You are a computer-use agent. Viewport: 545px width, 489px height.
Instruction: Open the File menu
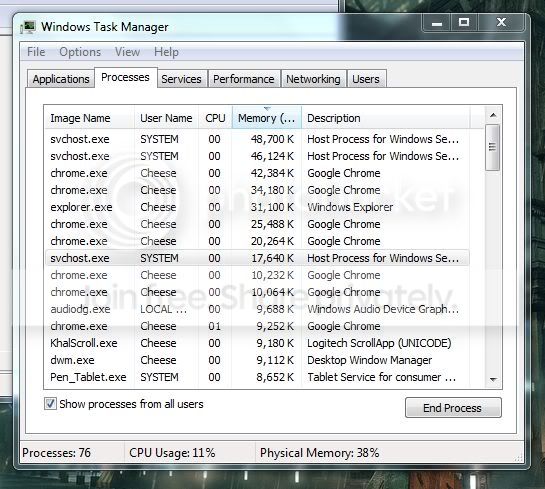(36, 52)
